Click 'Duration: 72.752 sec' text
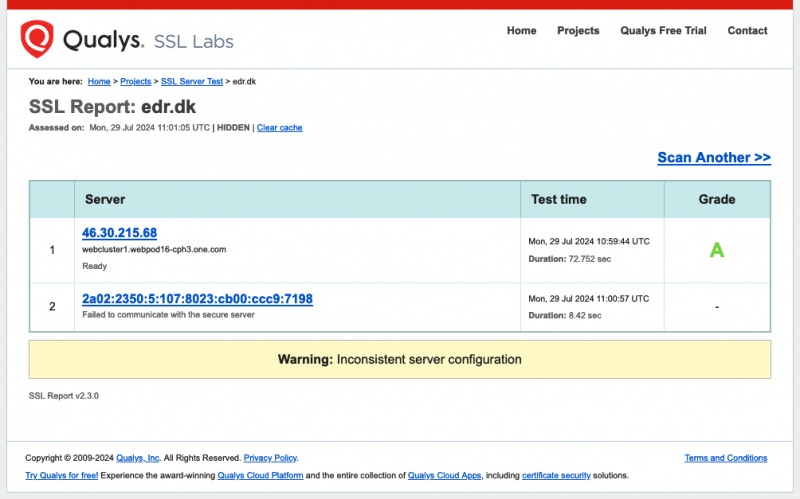The image size is (800, 499). 569,259
